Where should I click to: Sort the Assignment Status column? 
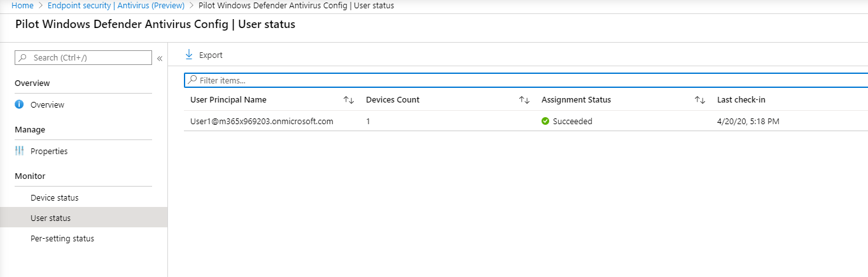[700, 100]
